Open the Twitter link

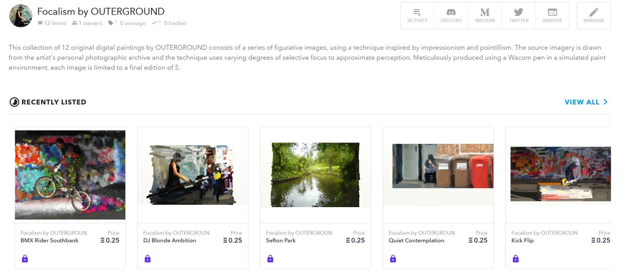click(518, 16)
